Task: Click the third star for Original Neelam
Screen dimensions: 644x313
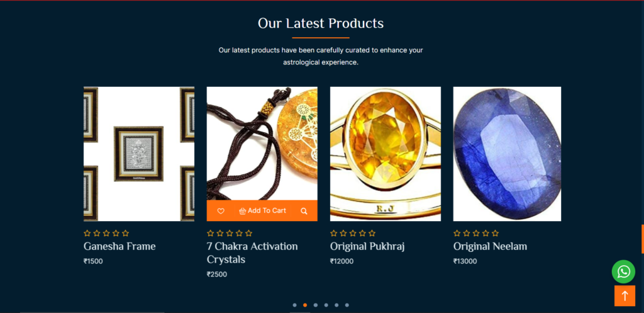Action: (476, 233)
